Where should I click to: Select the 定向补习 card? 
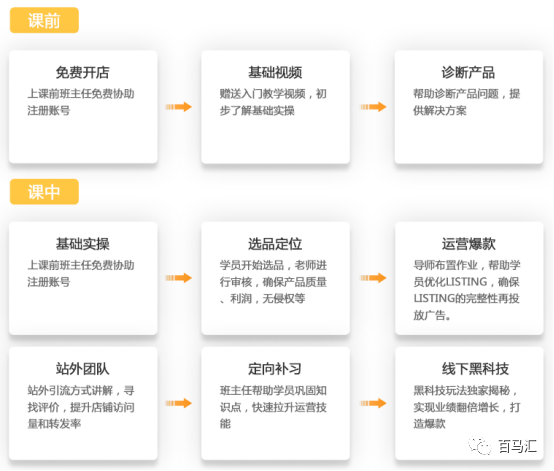coord(276,403)
